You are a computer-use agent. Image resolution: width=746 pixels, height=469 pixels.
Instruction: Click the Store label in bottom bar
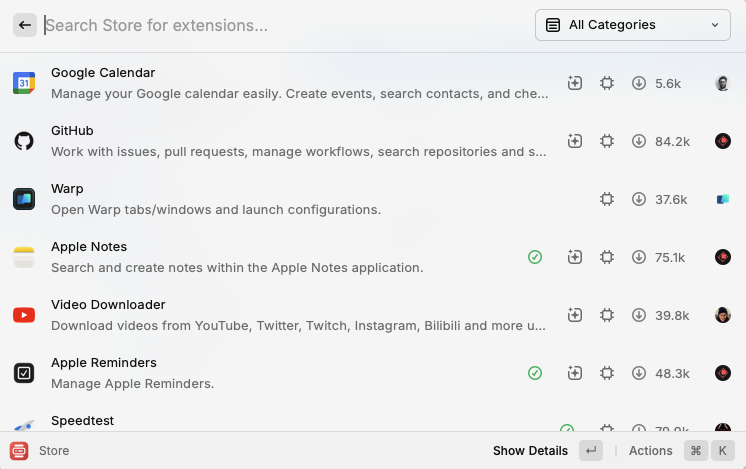point(54,450)
